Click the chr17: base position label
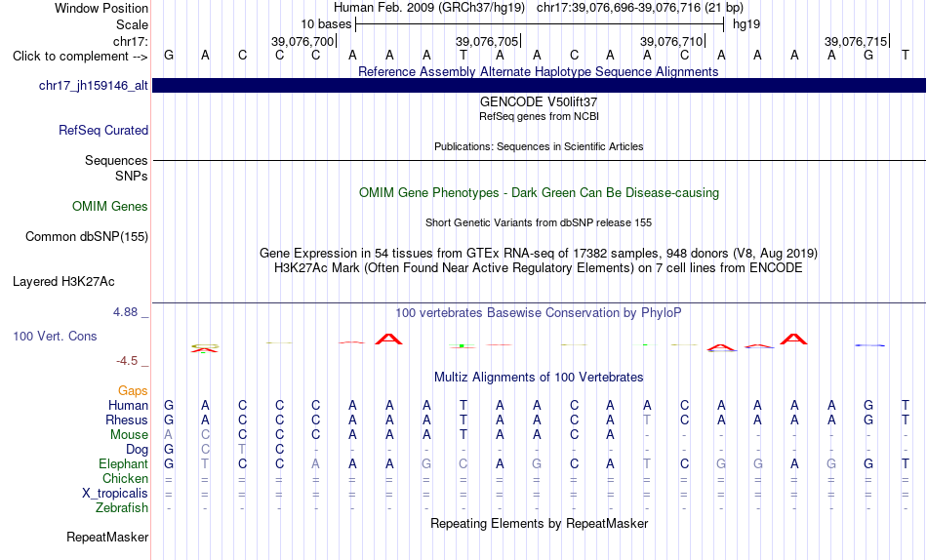 [x=130, y=41]
